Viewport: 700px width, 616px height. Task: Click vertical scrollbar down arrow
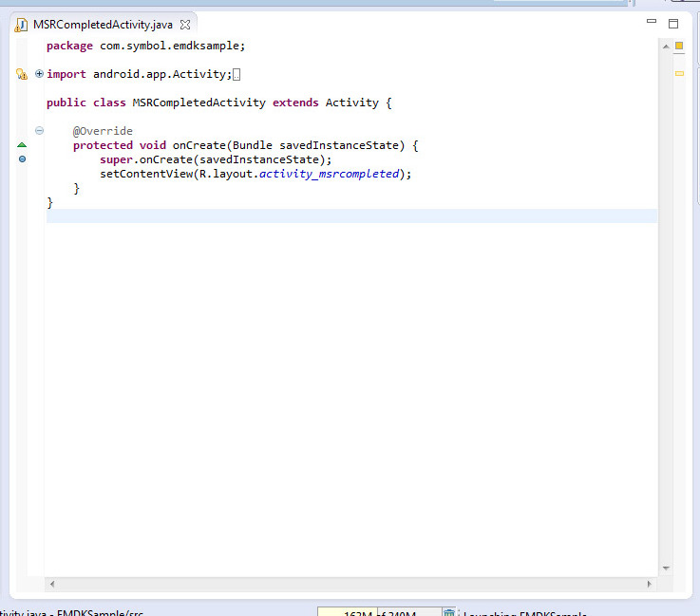(x=666, y=568)
